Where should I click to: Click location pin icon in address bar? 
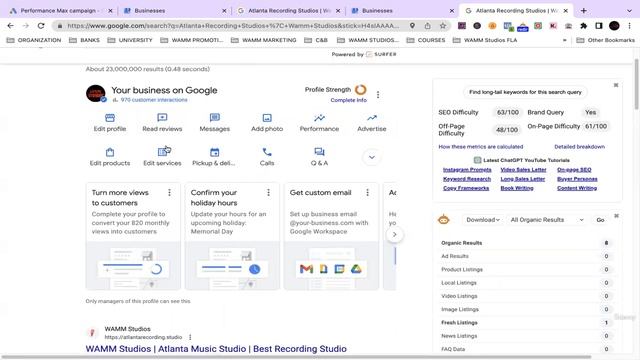pyautogui.click(x=412, y=26)
